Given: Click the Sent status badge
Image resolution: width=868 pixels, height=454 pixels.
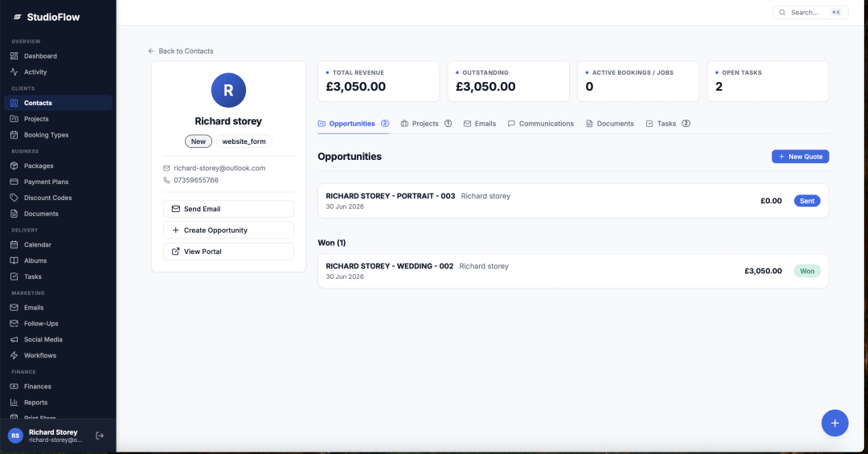Looking at the screenshot, I should click(807, 201).
